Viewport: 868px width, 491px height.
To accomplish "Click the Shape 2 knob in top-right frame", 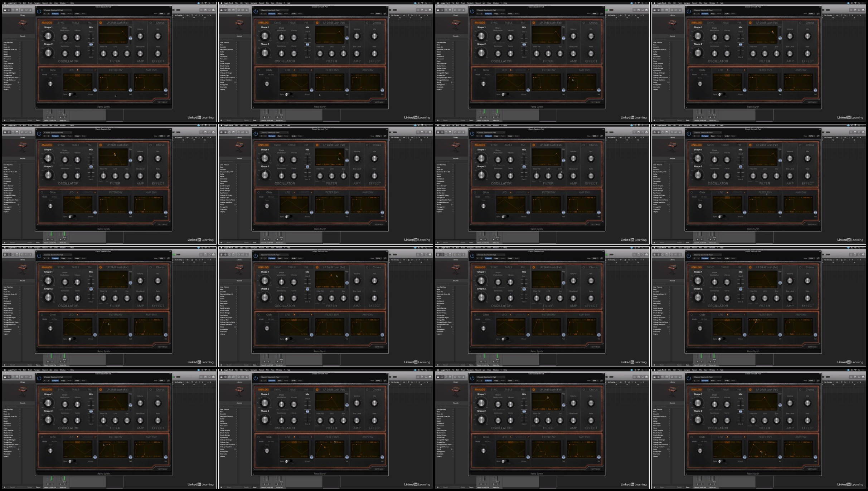I will pos(698,53).
